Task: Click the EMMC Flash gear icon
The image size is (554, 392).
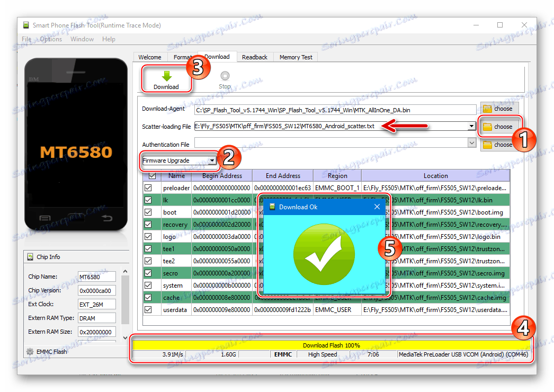Action: 30,351
